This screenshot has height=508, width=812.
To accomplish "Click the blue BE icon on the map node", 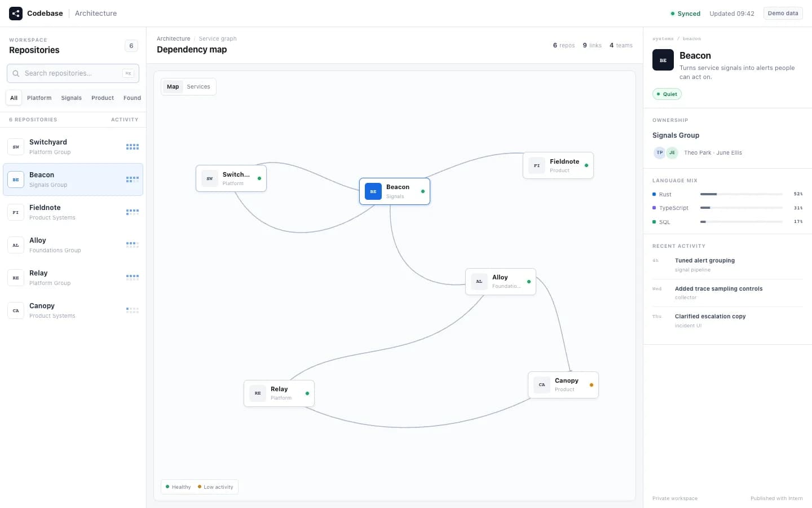I will pos(373,191).
